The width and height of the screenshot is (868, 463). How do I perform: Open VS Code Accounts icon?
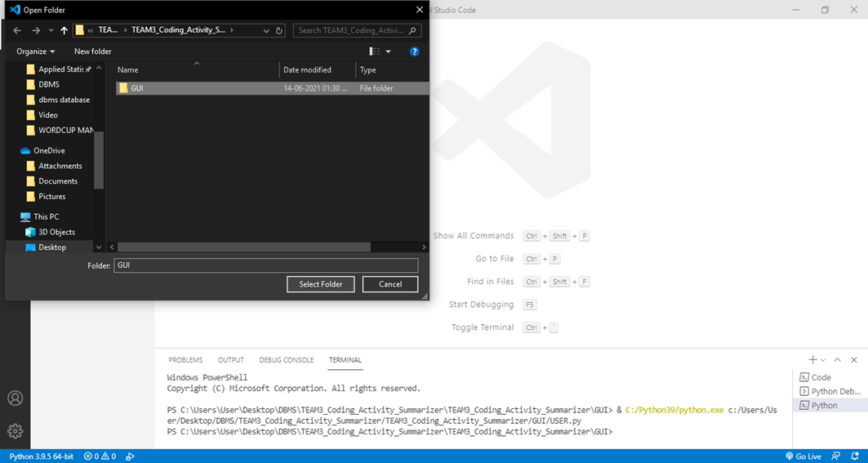click(15, 398)
